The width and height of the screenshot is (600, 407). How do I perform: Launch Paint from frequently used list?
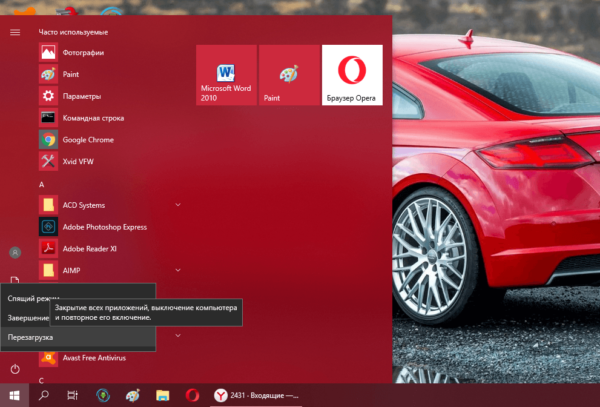(x=48, y=74)
